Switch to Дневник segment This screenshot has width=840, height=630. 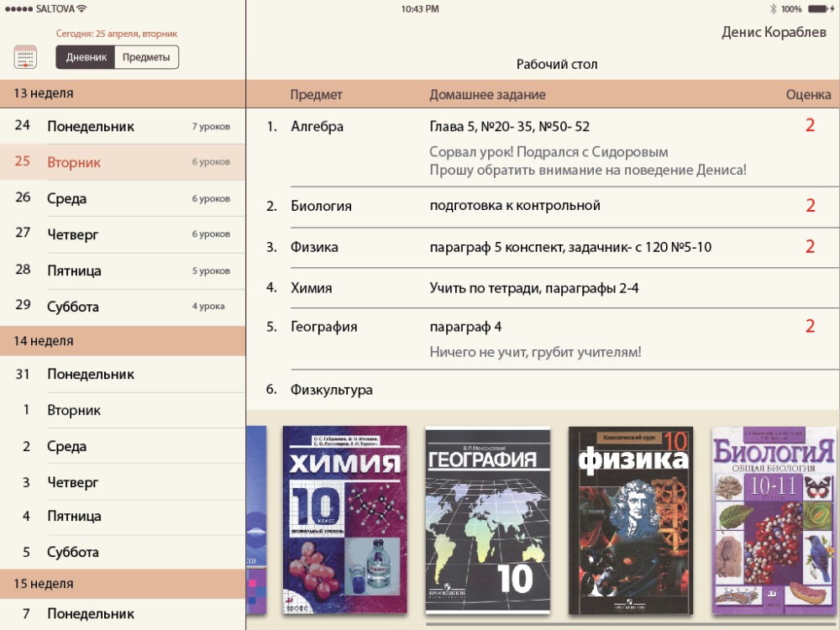tap(86, 57)
